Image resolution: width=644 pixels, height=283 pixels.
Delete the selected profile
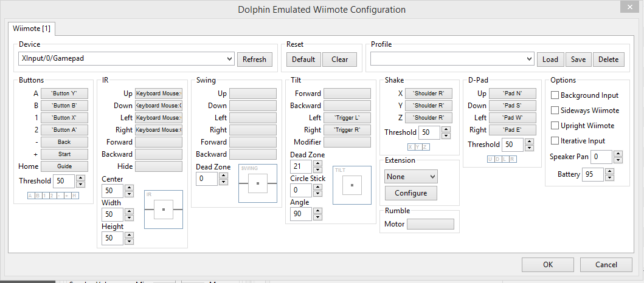(x=609, y=59)
